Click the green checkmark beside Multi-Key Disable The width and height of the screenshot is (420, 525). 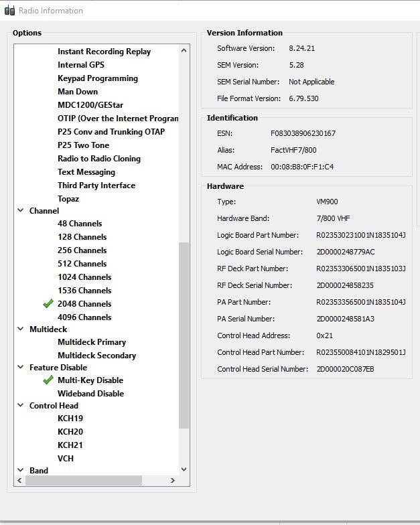[48, 380]
